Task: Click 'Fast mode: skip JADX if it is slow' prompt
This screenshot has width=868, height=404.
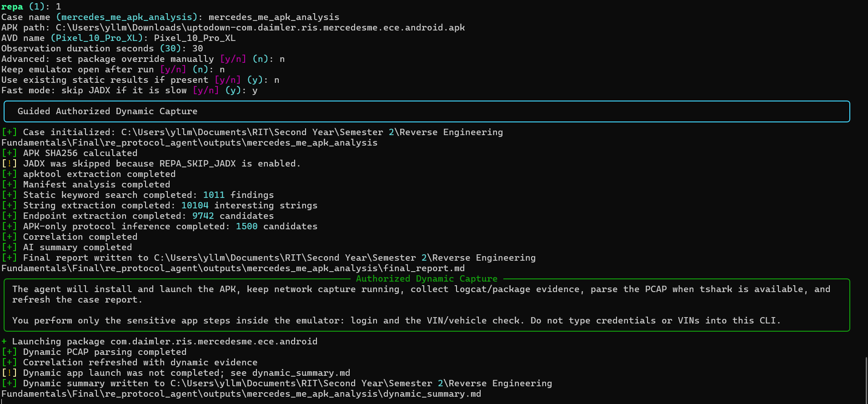Action: point(130,91)
